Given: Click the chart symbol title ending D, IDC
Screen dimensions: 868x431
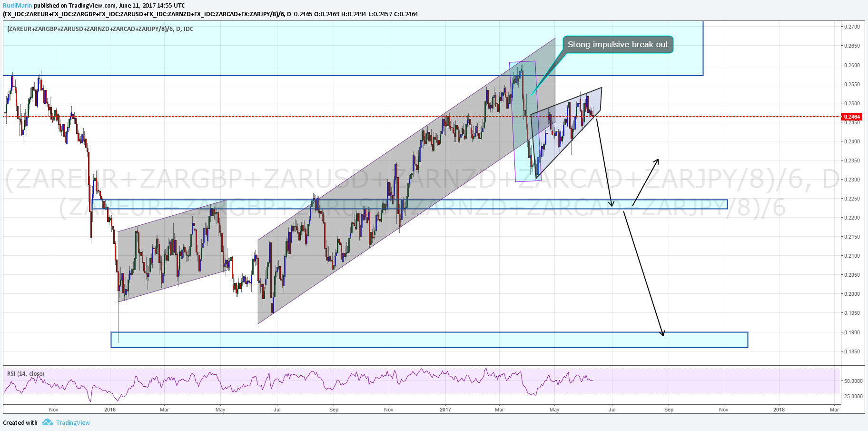Looking at the screenshot, I should coord(100,29).
